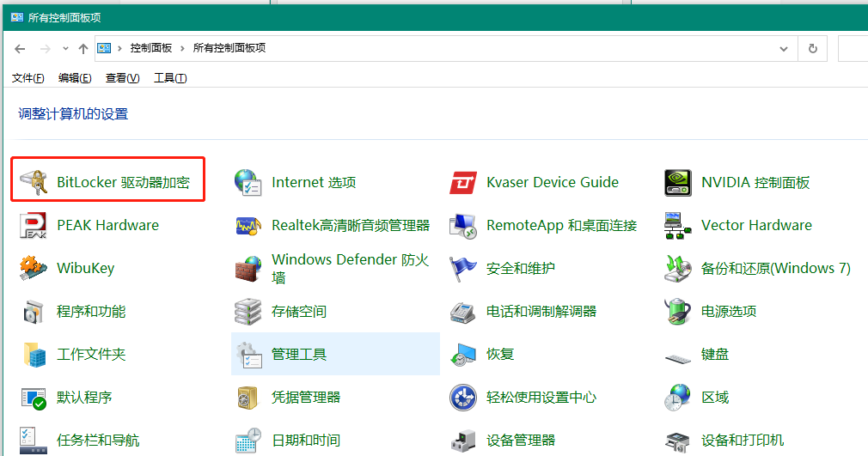Screen dimensions: 868x456
Task: Click the 程序和功能 label
Action: 91,312
